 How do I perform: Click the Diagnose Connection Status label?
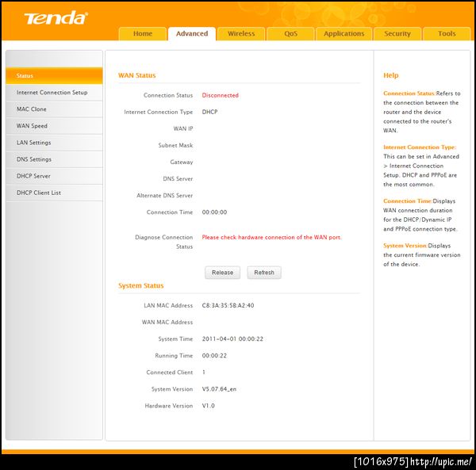click(x=164, y=242)
